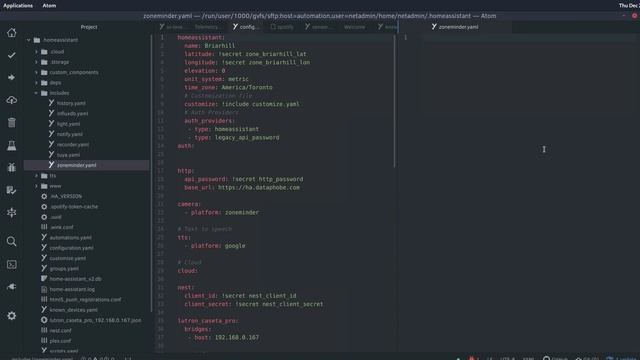The image size is (640, 360).
Task: Switch to the Welcome tab
Action: (354, 27)
